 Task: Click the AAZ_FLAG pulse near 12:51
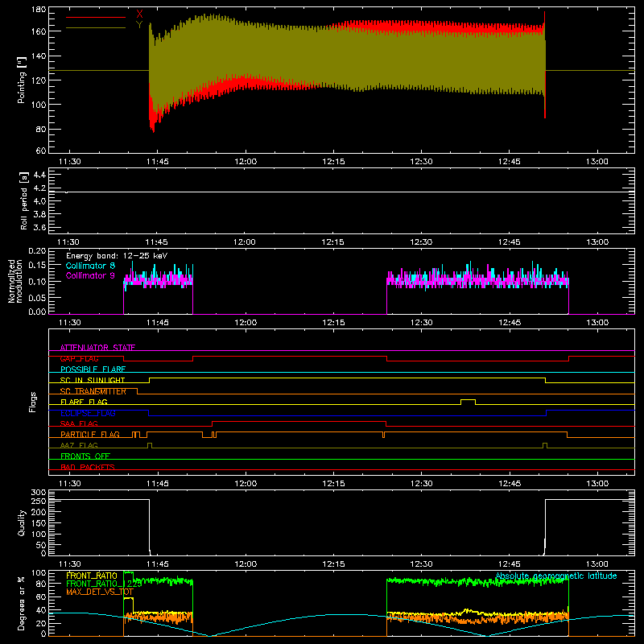(x=545, y=446)
